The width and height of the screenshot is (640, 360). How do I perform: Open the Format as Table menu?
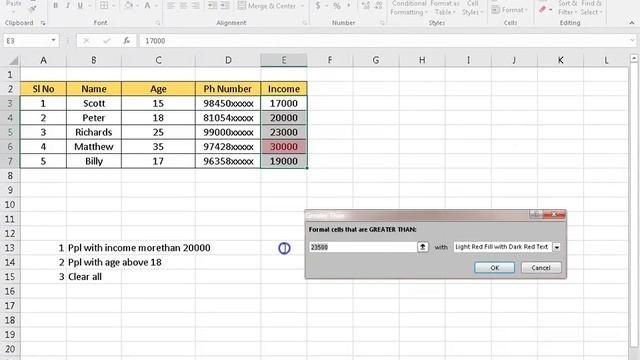444,8
